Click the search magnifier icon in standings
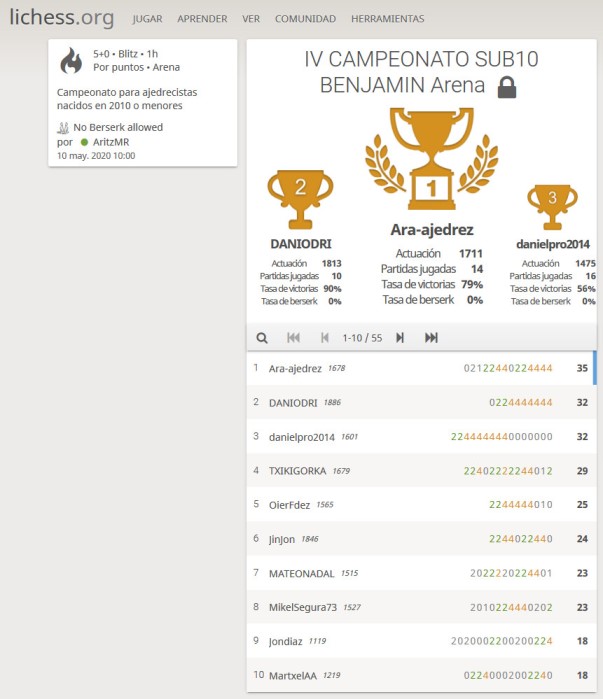Screen dimensions: 603x699 (262, 338)
